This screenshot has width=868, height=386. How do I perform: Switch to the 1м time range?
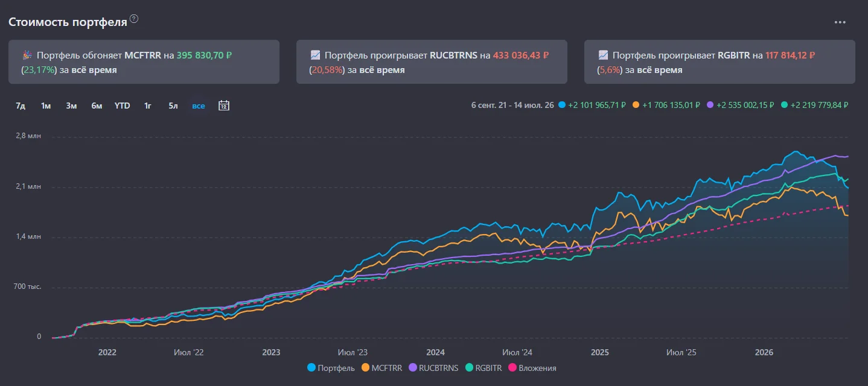pos(46,106)
